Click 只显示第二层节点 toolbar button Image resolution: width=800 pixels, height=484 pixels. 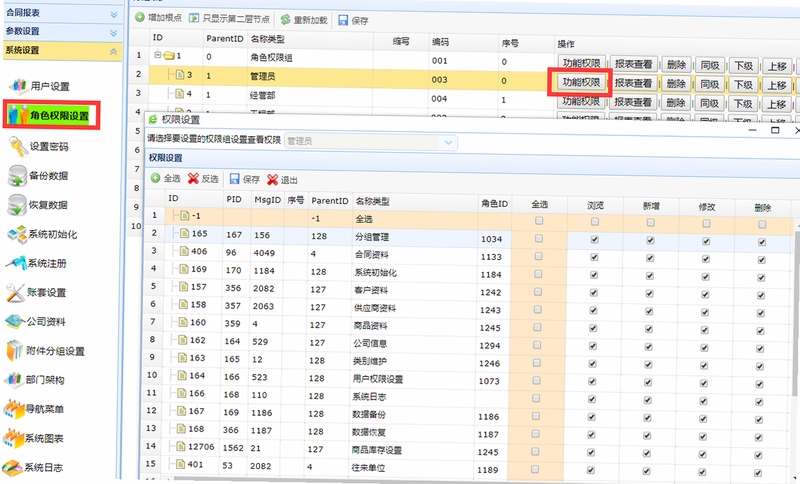230,18
